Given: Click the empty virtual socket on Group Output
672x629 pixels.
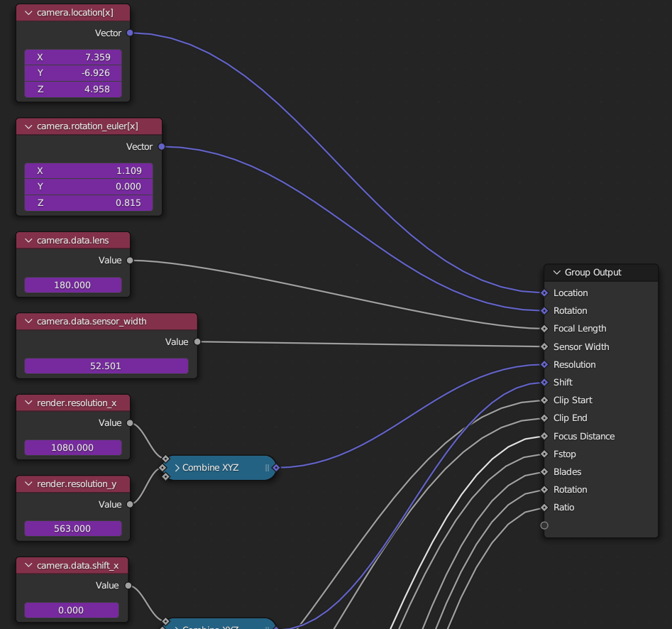Looking at the screenshot, I should (544, 525).
